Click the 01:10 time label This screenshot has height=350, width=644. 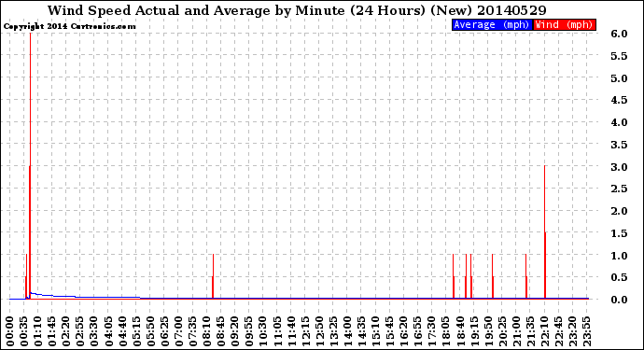click(x=37, y=331)
